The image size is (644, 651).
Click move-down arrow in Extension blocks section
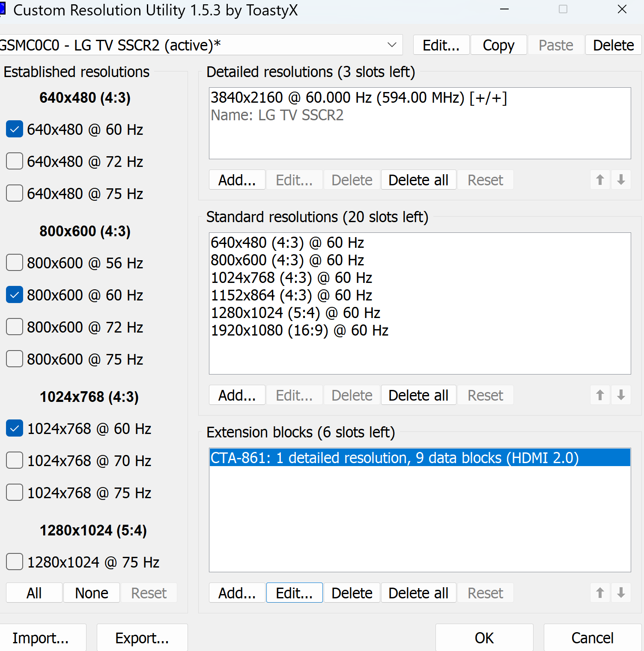621,593
